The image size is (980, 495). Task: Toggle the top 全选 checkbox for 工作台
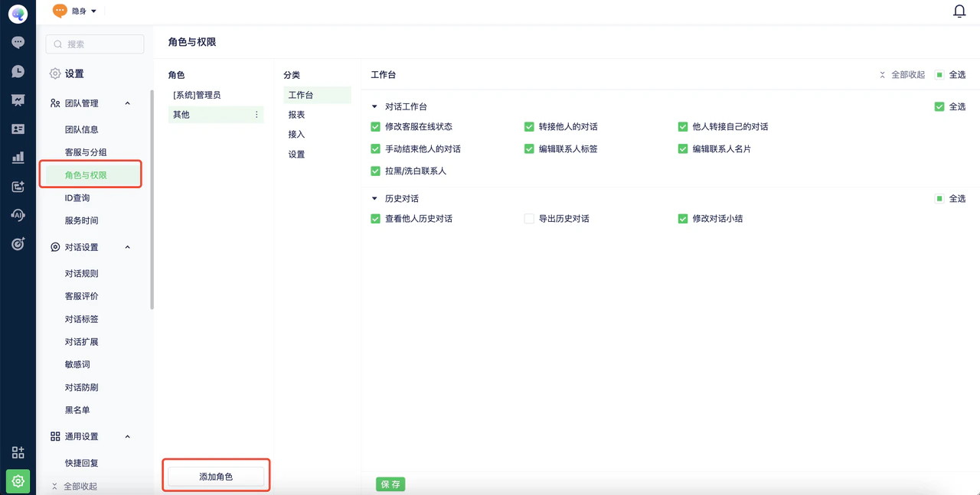coord(939,75)
